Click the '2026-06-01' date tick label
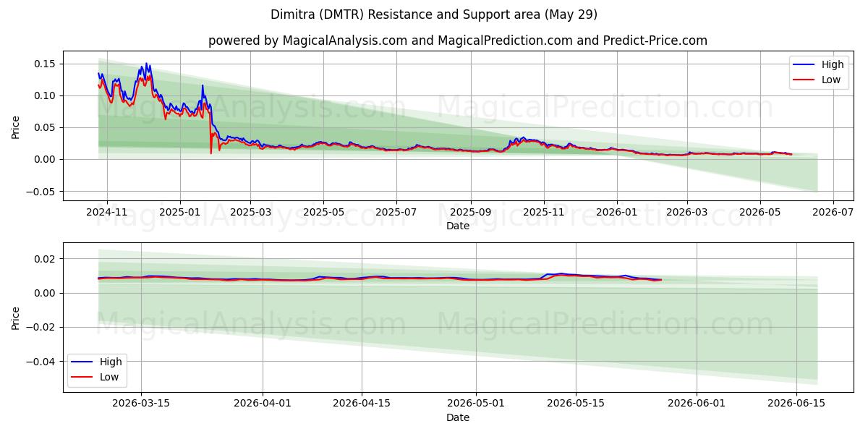 pyautogui.click(x=697, y=404)
